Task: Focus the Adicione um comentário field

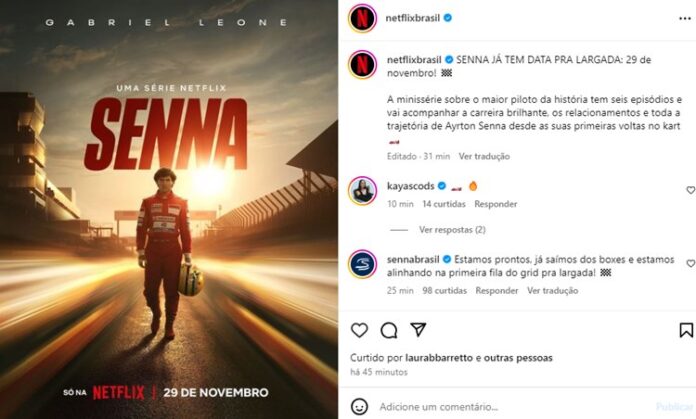Action: (510, 407)
